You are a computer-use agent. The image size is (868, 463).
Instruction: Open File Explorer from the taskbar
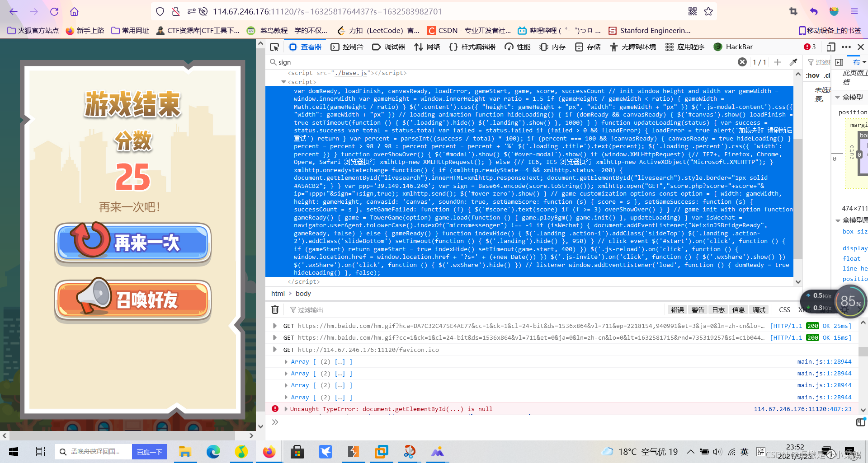coord(185,452)
